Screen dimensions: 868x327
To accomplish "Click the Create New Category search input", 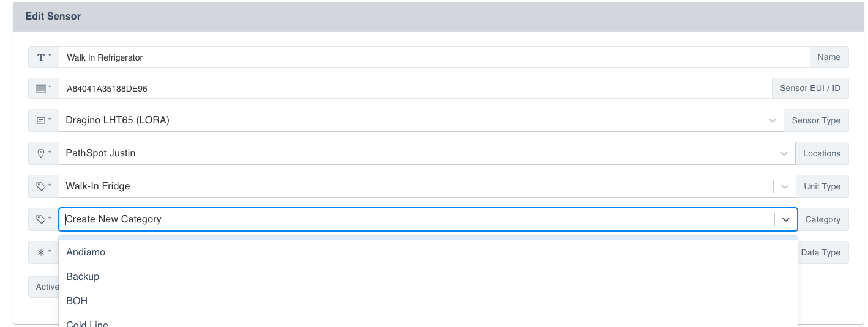I will pos(416,219).
